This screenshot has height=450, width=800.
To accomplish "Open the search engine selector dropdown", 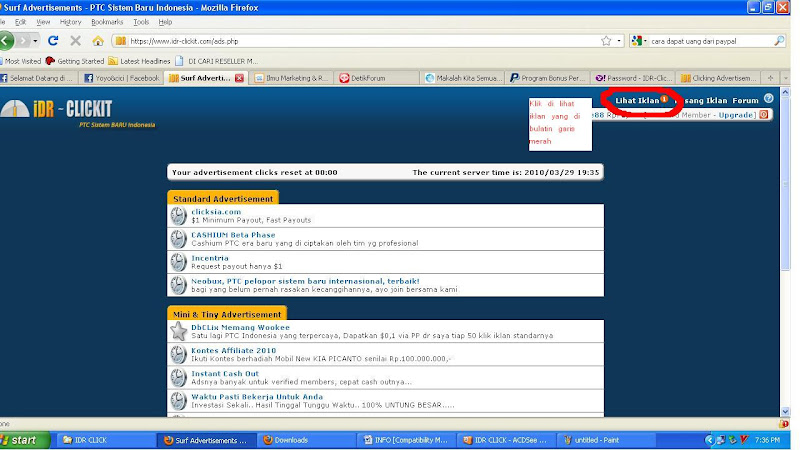I will (x=645, y=41).
